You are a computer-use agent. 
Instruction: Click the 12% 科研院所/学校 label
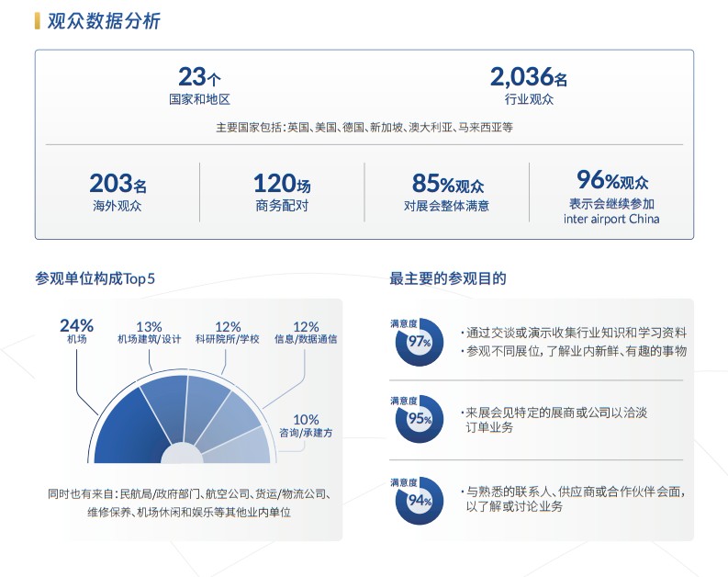click(227, 332)
